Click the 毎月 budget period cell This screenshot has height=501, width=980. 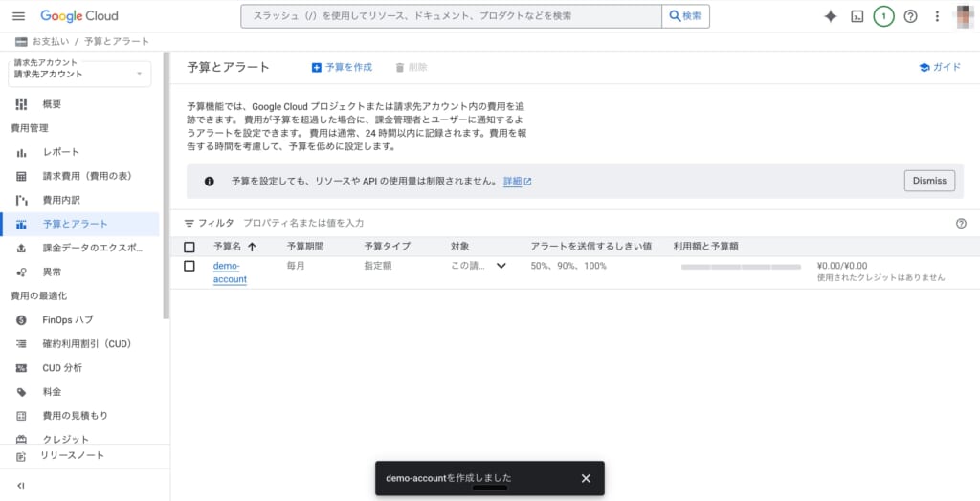(x=296, y=266)
